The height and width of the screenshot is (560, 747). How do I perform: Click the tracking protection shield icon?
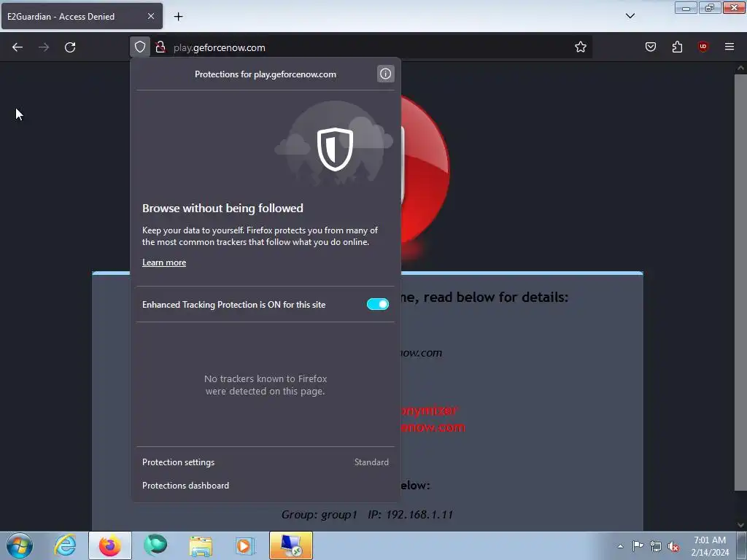[x=139, y=47]
